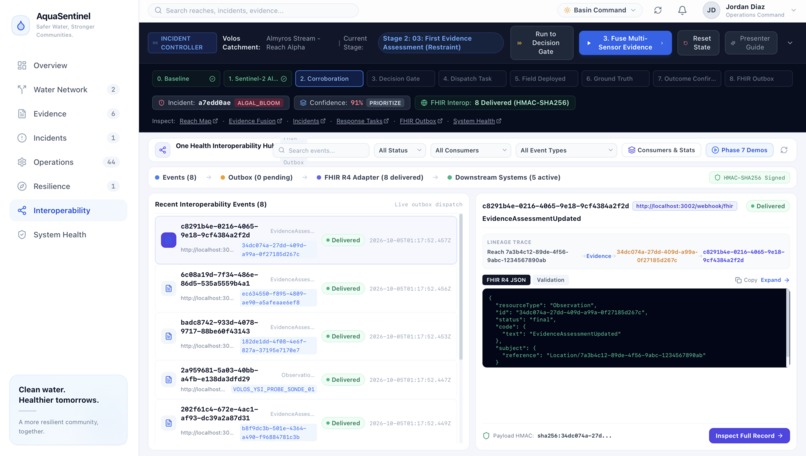This screenshot has height=456, width=806.
Task: Switch to the Validation tab
Action: coord(550,280)
